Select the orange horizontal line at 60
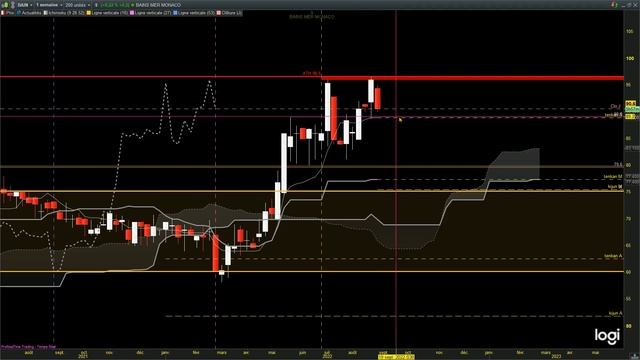The image size is (640, 360). point(312,271)
